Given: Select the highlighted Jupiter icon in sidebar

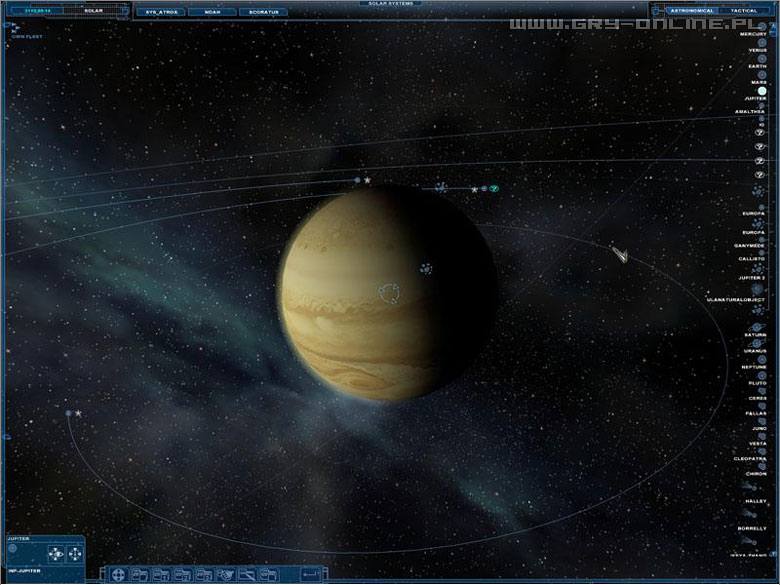Looking at the screenshot, I should (x=762, y=91).
